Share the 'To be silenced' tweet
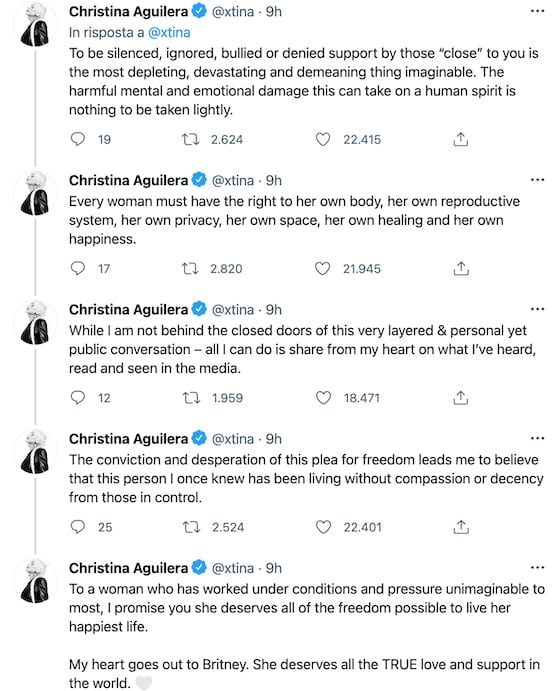The width and height of the screenshot is (557, 691). 460,139
